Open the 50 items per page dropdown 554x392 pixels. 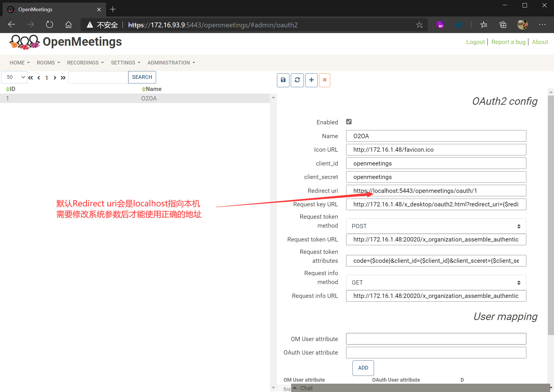point(14,77)
